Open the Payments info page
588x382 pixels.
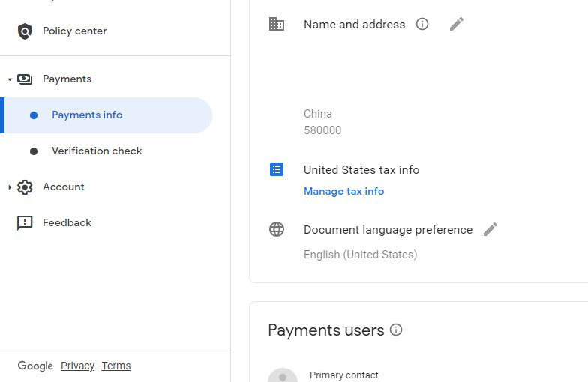[x=87, y=115]
